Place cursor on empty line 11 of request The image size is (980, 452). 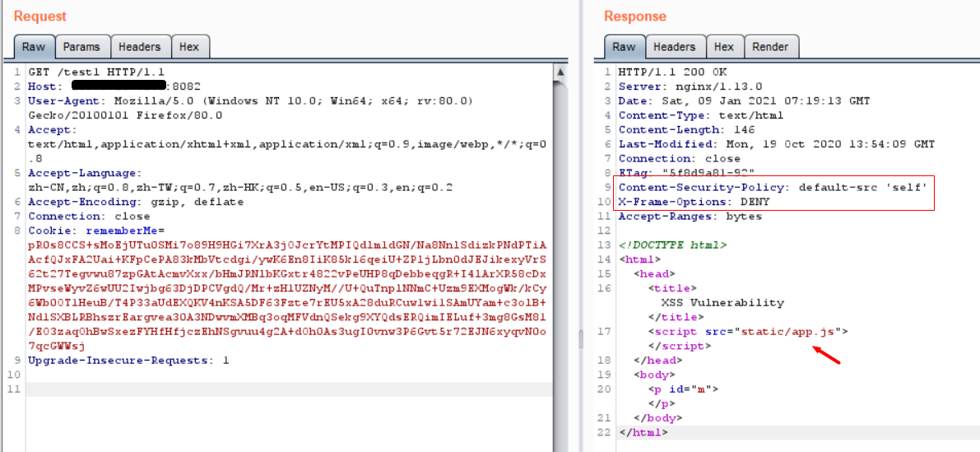(x=247, y=389)
